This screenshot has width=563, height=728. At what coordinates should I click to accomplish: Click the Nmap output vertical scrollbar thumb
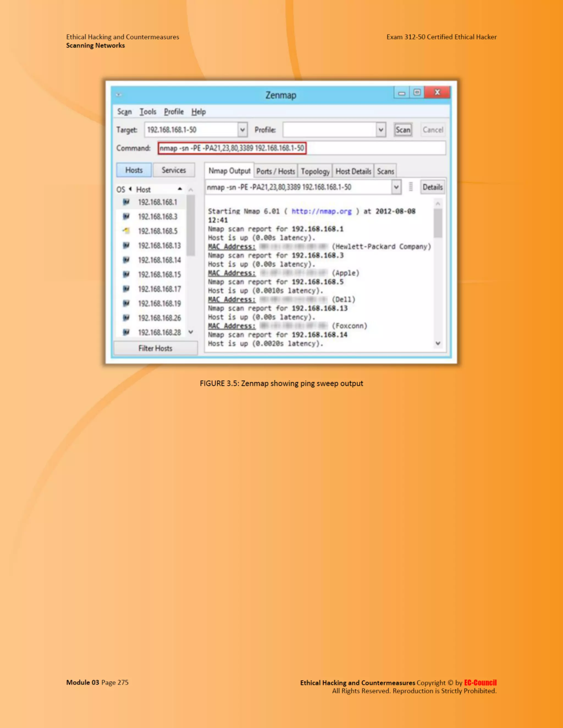[x=438, y=223]
